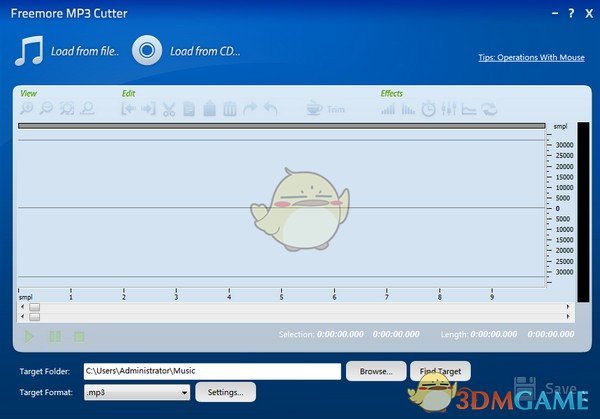This screenshot has width=600, height=419.
Task: Apply the fade out effect
Action: (408, 110)
